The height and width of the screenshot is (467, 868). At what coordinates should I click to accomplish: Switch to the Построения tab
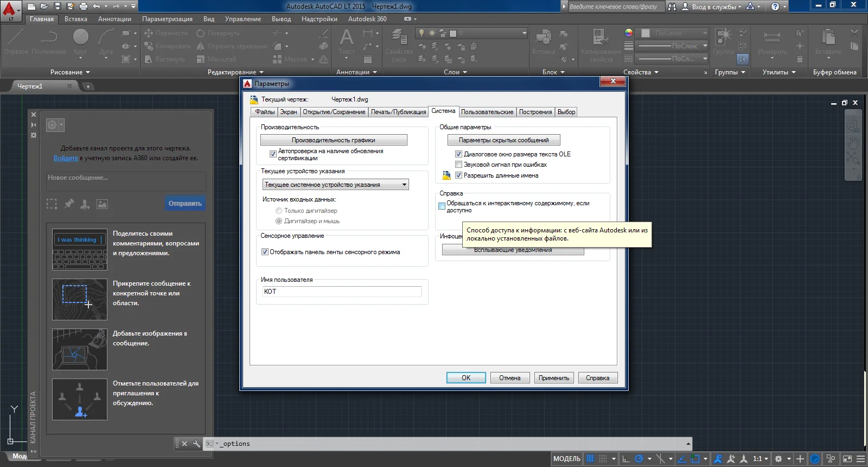point(535,112)
